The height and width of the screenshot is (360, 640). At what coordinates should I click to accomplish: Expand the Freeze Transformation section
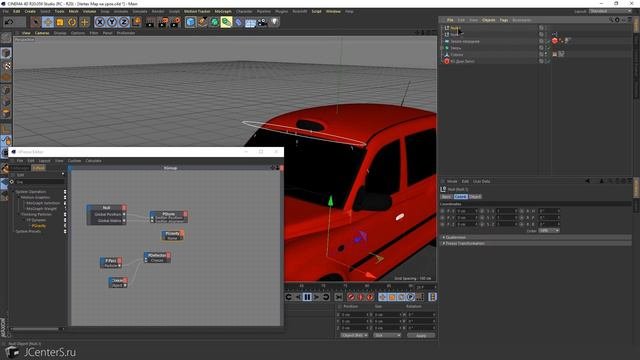[x=464, y=243]
